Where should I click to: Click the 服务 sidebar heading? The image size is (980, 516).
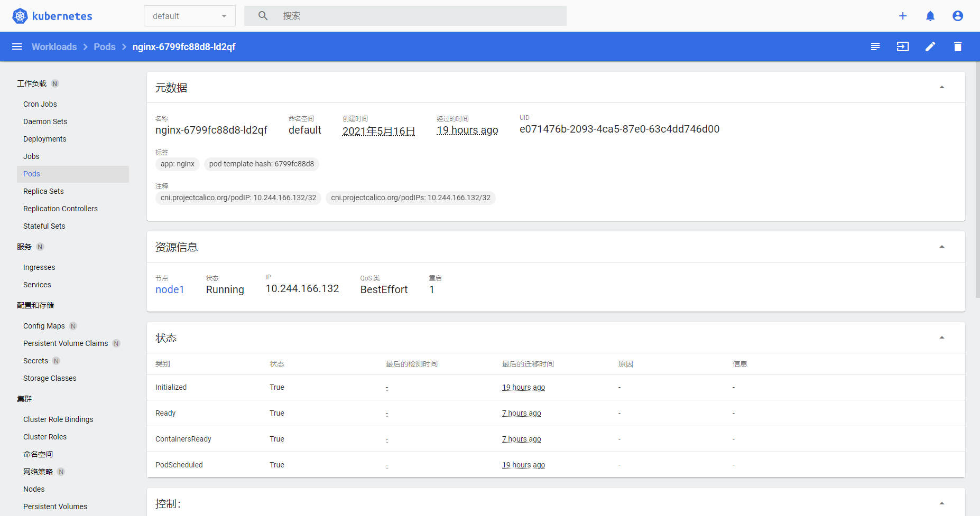24,247
